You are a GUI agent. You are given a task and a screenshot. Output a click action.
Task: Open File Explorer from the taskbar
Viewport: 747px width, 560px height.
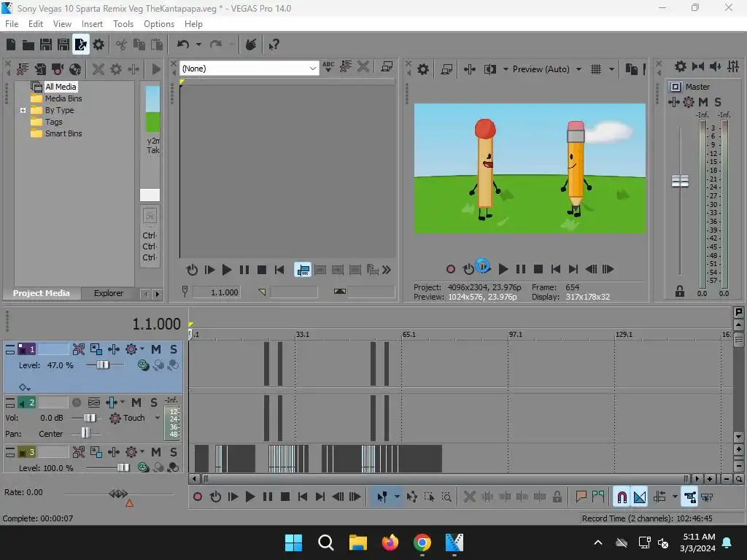pyautogui.click(x=357, y=542)
